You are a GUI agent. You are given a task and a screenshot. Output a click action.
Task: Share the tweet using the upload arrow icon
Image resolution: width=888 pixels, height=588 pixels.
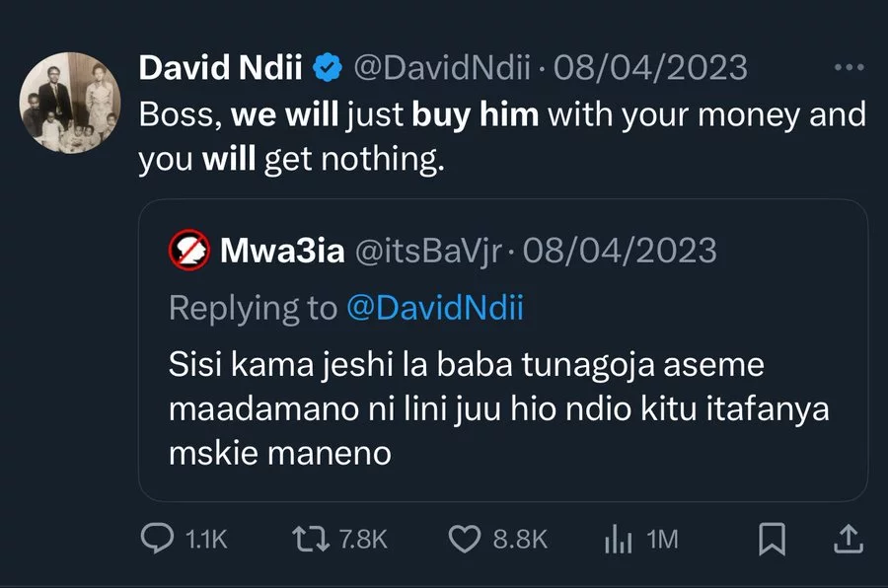pyautogui.click(x=848, y=539)
